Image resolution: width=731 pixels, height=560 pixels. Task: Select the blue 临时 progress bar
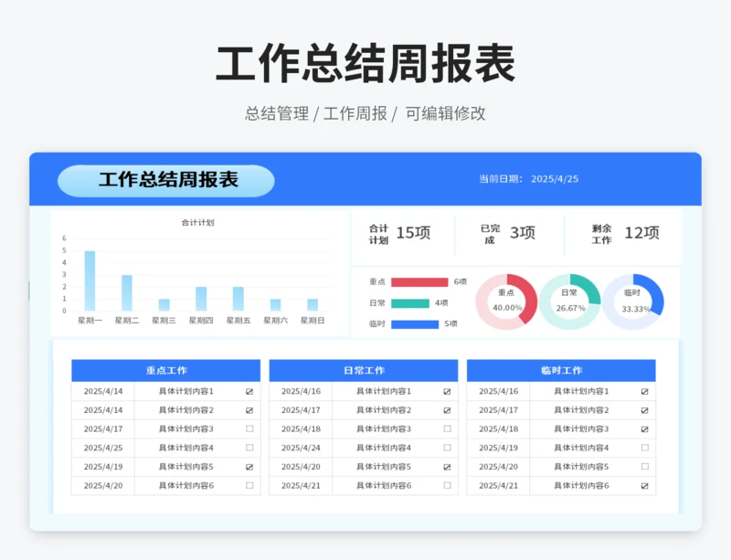coord(415,324)
